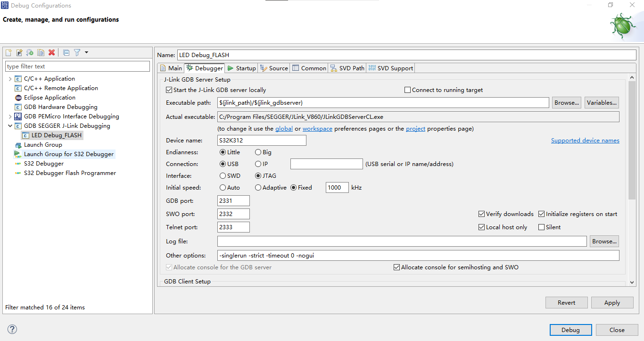The height and width of the screenshot is (341, 644).
Task: Click the SVD Support tab binary icon
Action: point(372,68)
